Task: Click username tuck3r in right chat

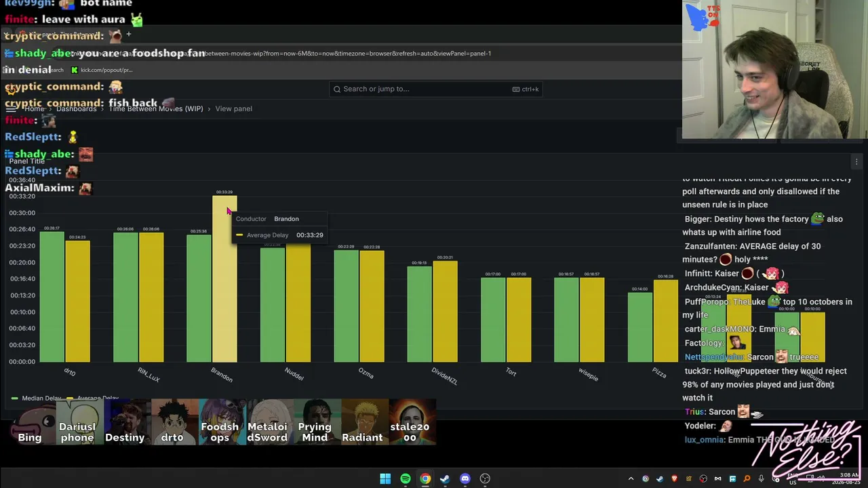Action: pos(698,371)
